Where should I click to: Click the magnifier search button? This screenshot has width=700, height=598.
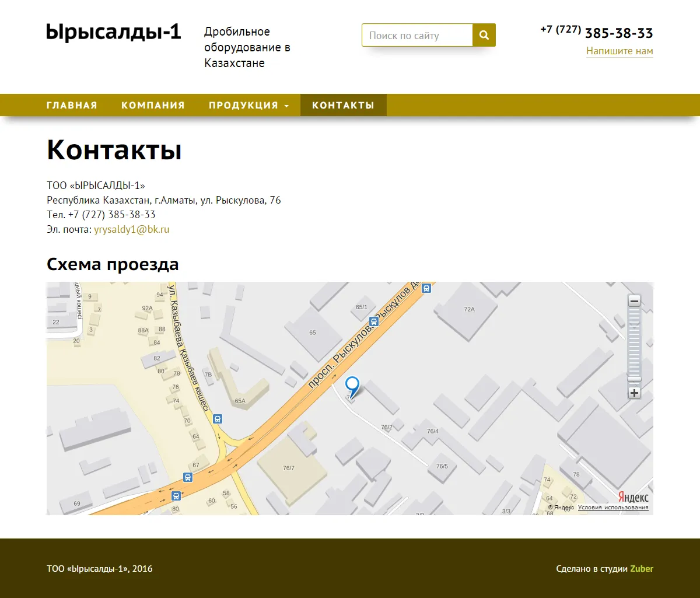[484, 35]
